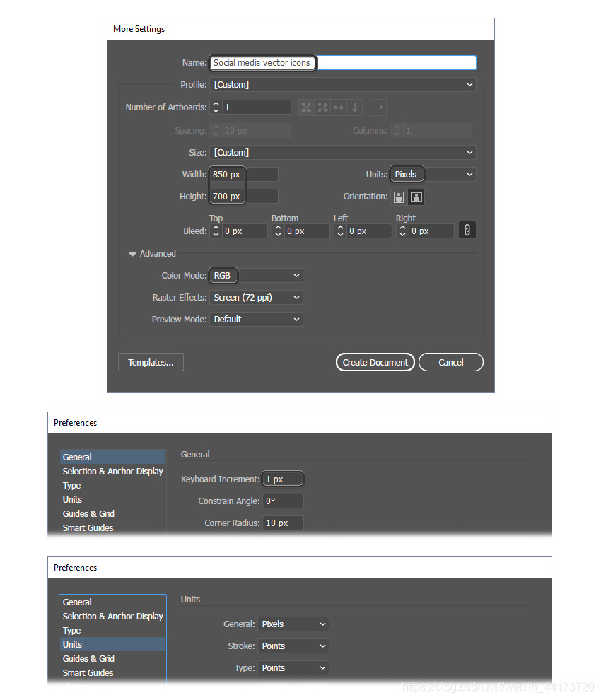Select Selection & Anchor Display in lower Preferences

(112, 616)
